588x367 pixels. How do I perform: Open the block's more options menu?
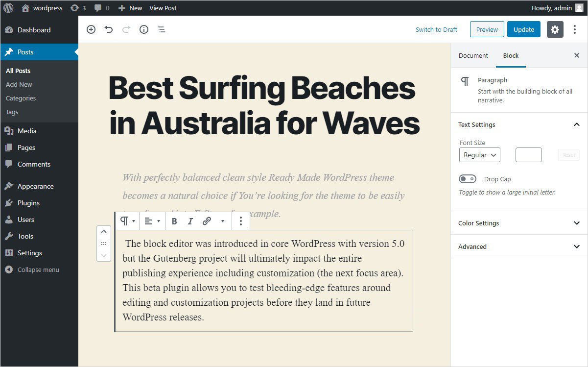pyautogui.click(x=240, y=221)
